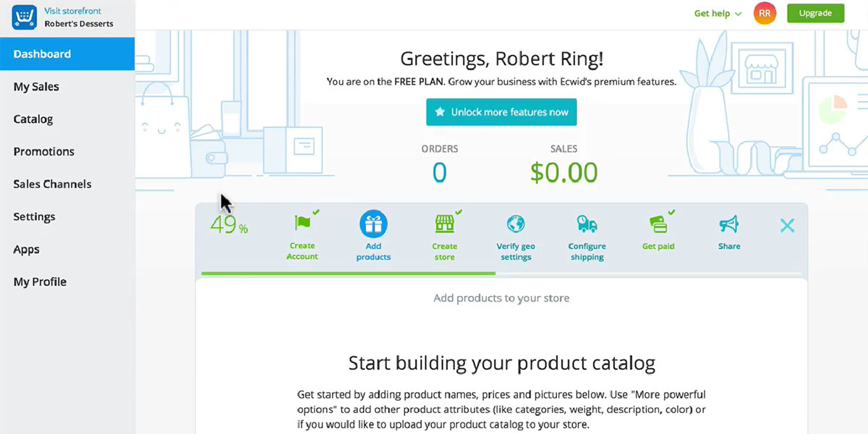868x434 pixels.
Task: Open the Create store step icon
Action: click(x=444, y=224)
